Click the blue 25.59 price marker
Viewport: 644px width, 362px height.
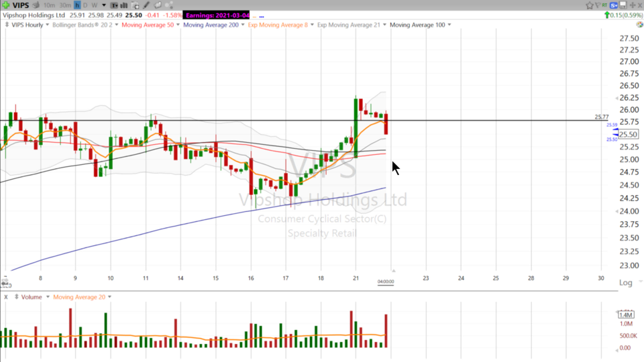[x=612, y=125]
